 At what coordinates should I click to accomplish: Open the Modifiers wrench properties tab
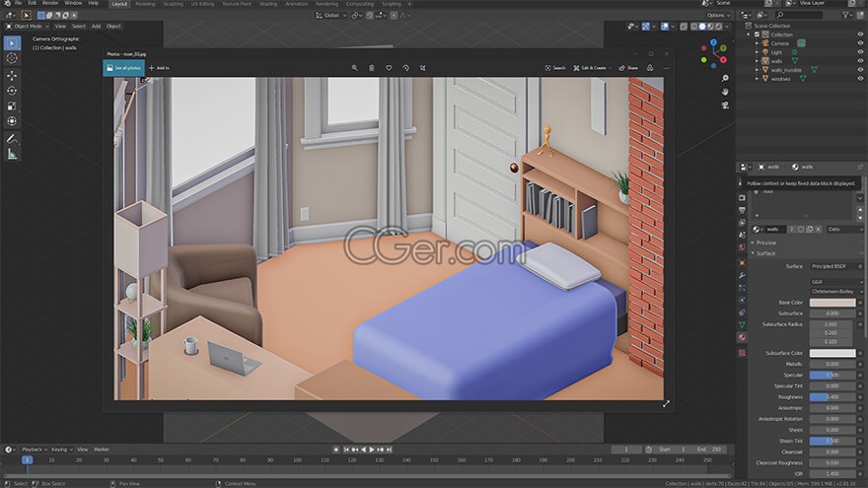(x=742, y=275)
